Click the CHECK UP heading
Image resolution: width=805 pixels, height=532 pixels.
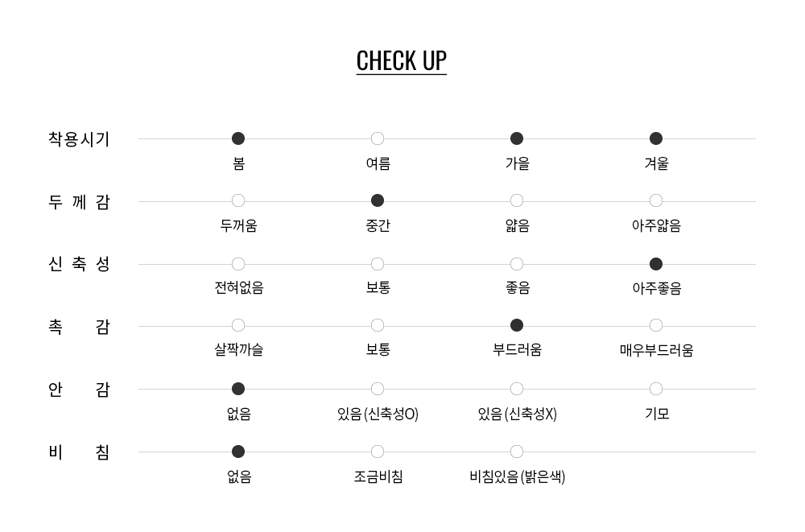pyautogui.click(x=401, y=61)
